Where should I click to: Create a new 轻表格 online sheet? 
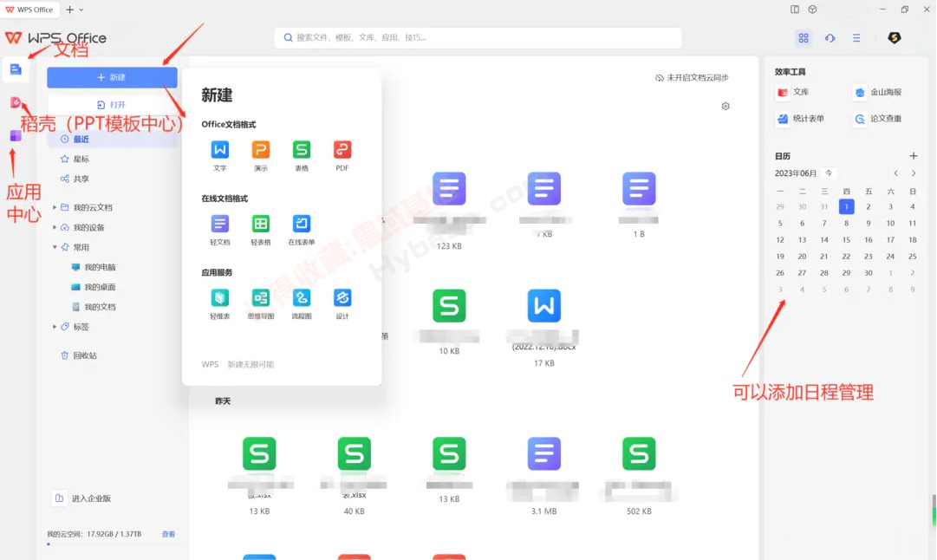261,230
